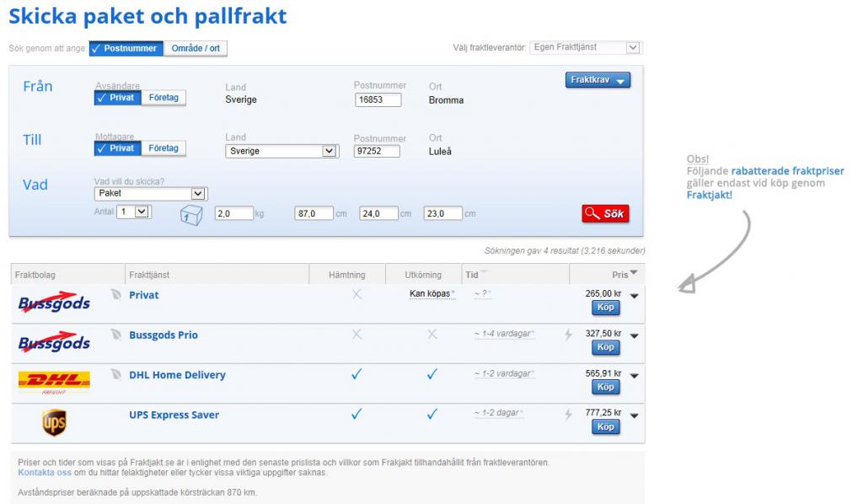Image resolution: width=863 pixels, height=504 pixels.
Task: Select Företag as sender type
Action: click(163, 98)
